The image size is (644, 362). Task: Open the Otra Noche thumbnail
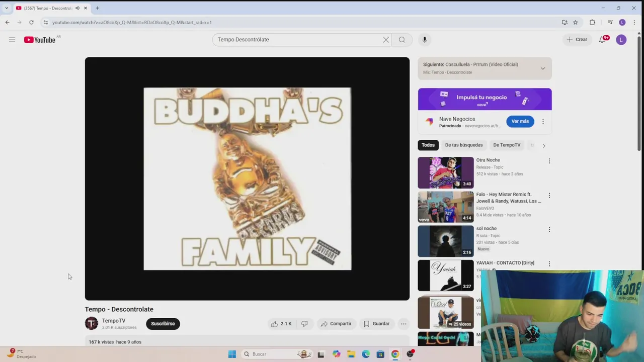pos(446,172)
